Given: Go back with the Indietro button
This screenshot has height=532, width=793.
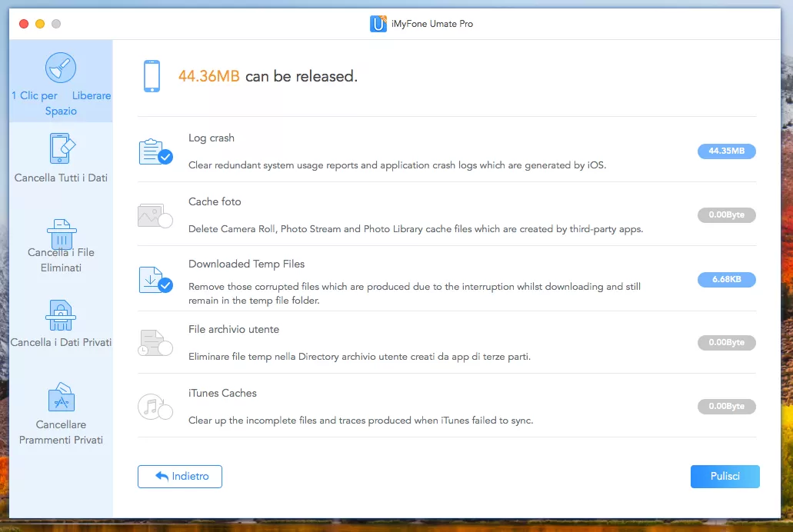Looking at the screenshot, I should (x=180, y=477).
